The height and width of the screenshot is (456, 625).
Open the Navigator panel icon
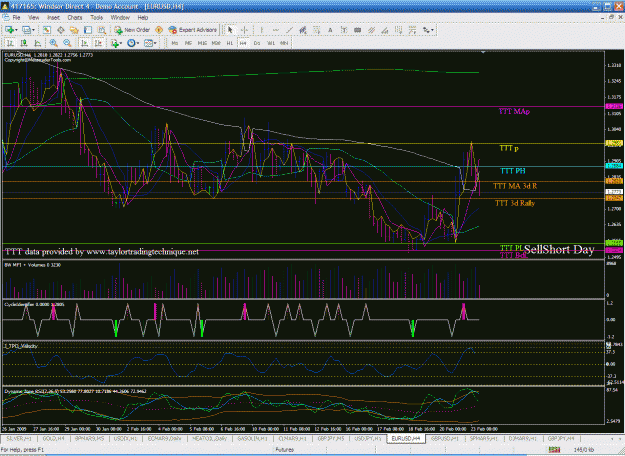74,30
